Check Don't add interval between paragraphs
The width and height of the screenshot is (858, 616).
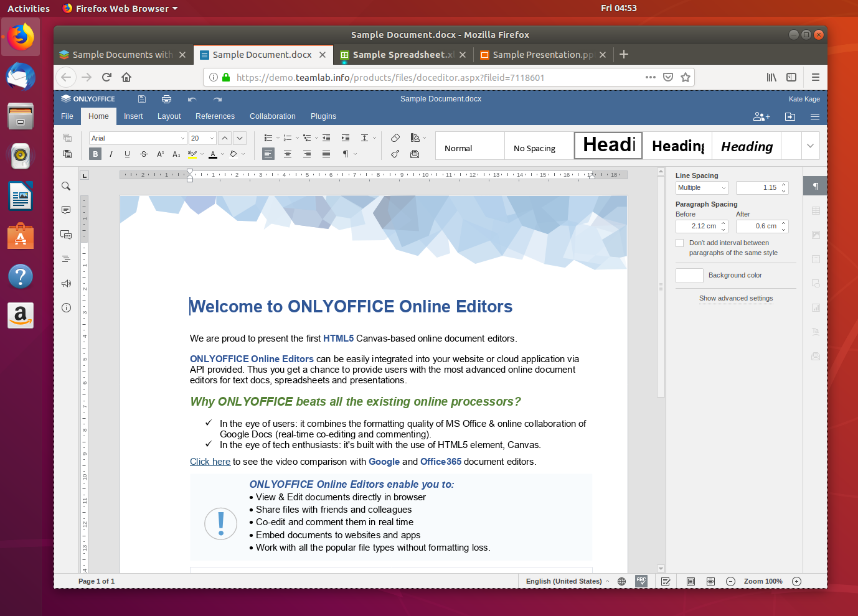tap(680, 243)
